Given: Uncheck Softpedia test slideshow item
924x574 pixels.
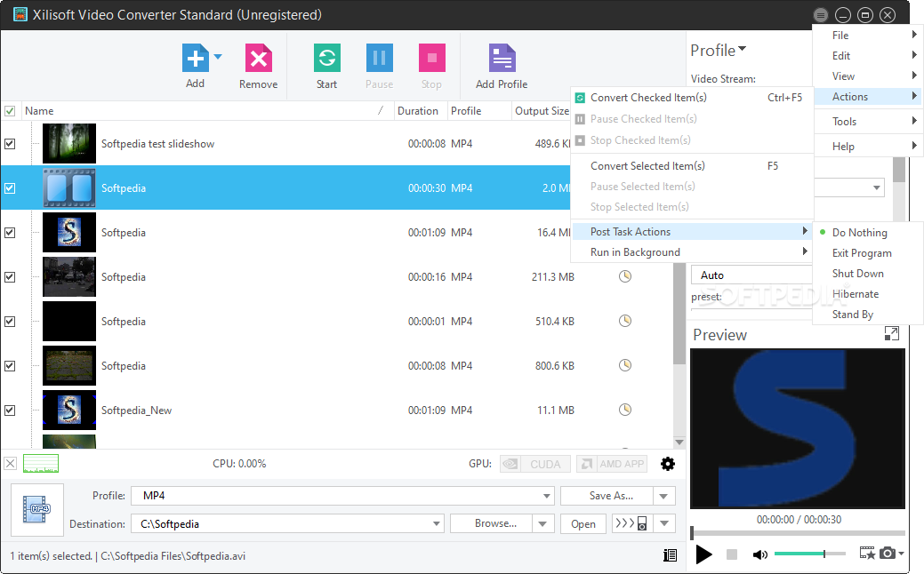Looking at the screenshot, I should pos(10,144).
